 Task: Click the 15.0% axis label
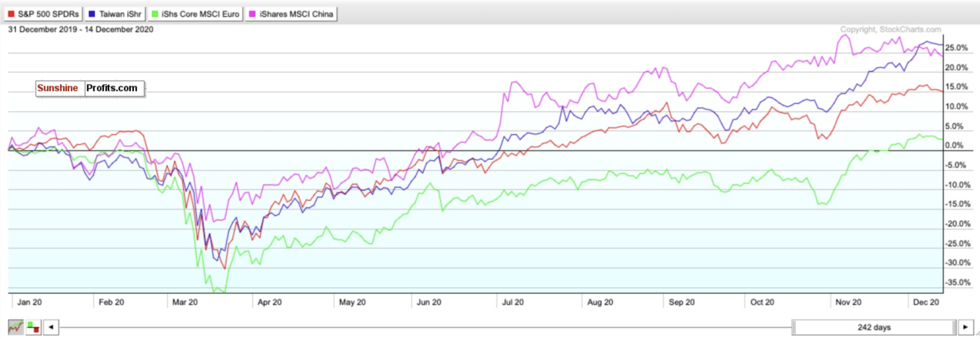[x=956, y=87]
